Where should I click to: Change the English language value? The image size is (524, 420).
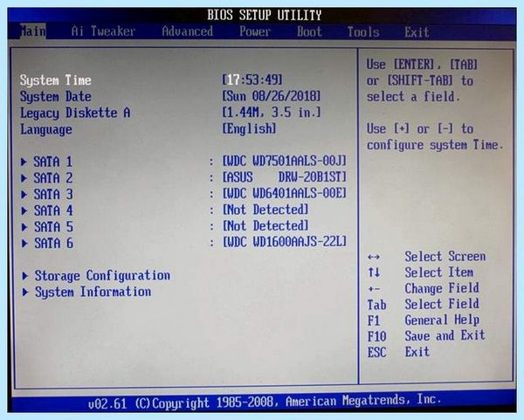249,128
